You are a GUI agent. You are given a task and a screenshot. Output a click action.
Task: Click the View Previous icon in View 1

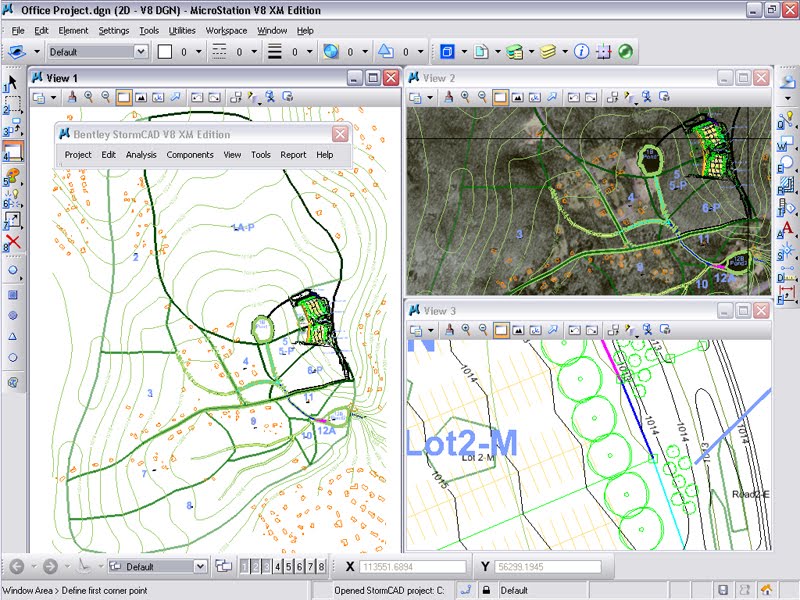[198, 97]
